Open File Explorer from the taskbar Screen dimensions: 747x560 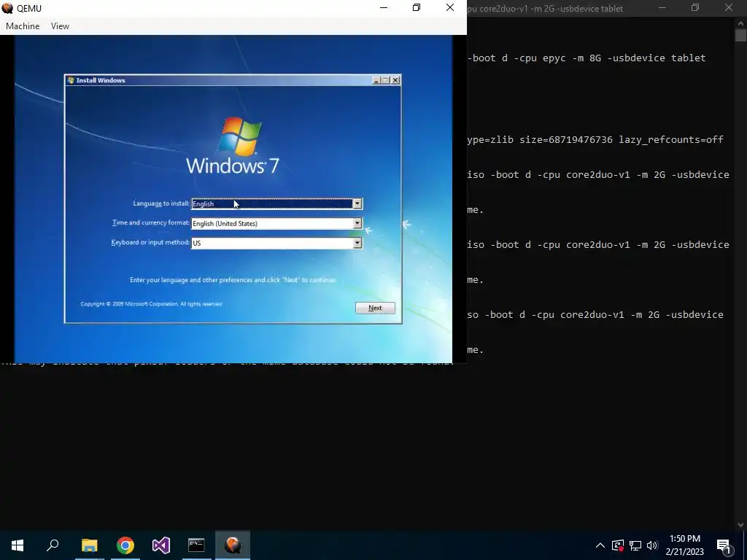pyautogui.click(x=89, y=545)
